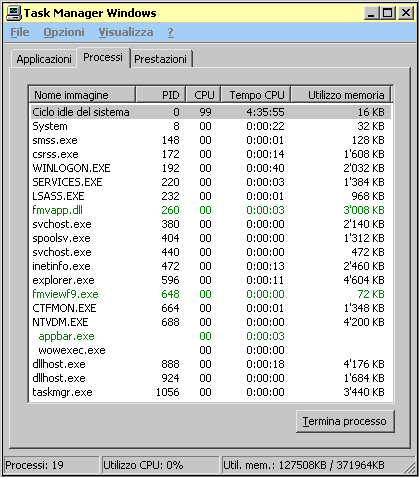
Task: Open the Visualizza menu
Action: (126, 32)
